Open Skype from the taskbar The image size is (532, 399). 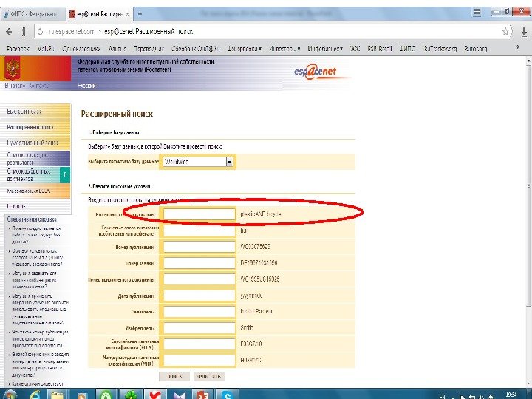coord(227,395)
